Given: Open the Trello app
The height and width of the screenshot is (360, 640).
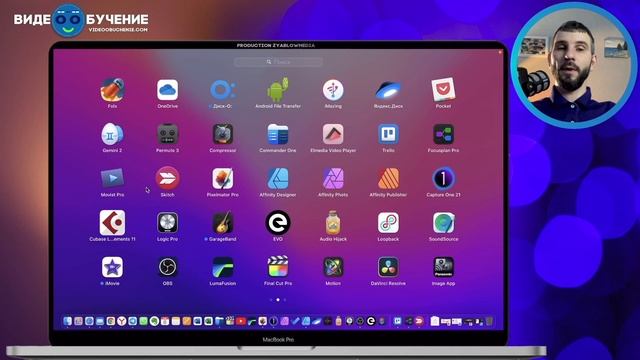Looking at the screenshot, I should click(388, 134).
